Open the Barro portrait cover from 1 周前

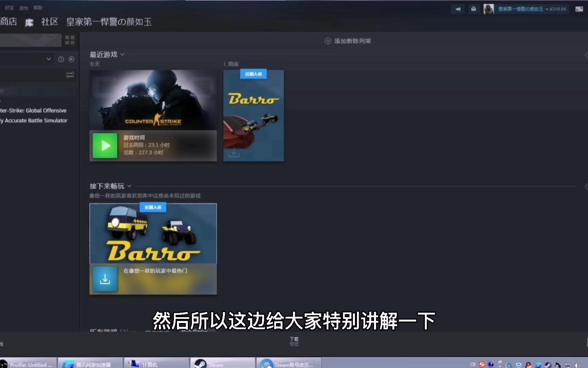pyautogui.click(x=254, y=116)
